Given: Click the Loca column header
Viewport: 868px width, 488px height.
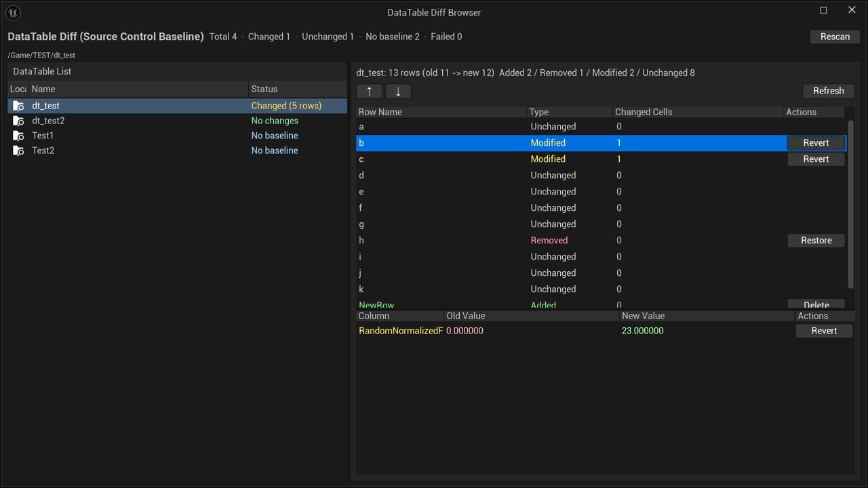Looking at the screenshot, I should [x=18, y=89].
